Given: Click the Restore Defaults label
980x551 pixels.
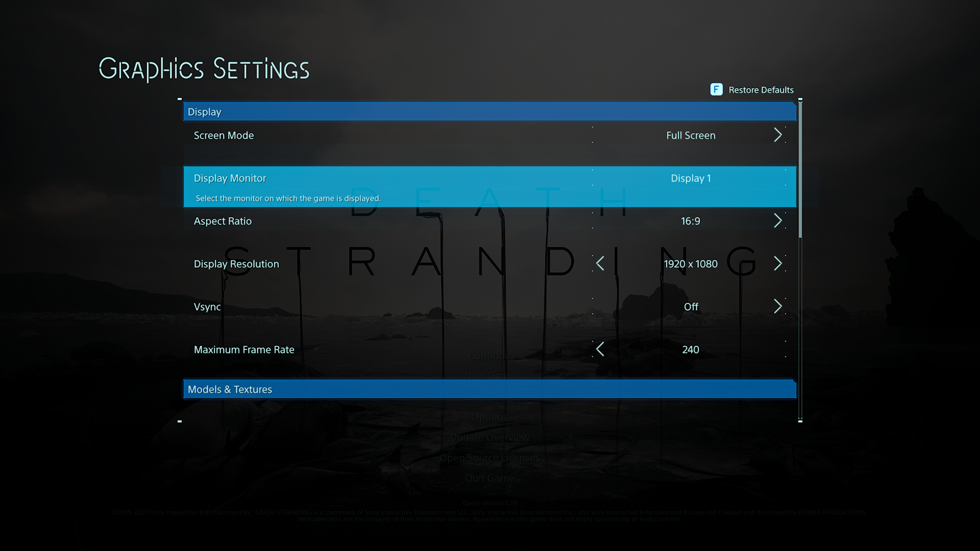Looking at the screenshot, I should tap(761, 90).
